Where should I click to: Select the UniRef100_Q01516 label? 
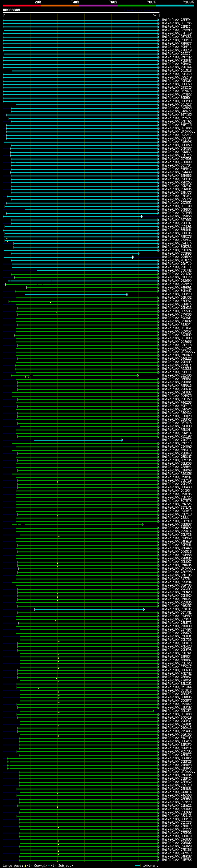pos(176,71)
